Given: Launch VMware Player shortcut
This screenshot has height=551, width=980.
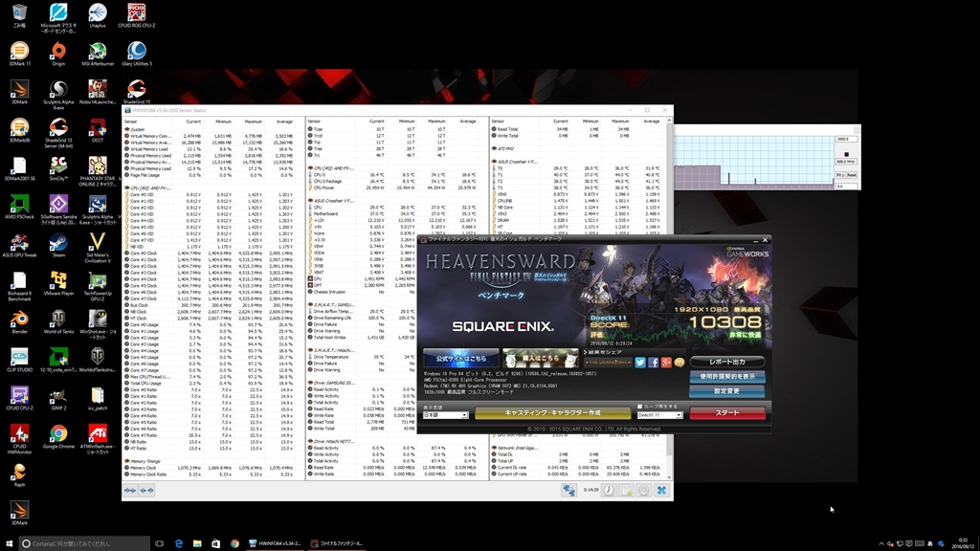Looking at the screenshot, I should [58, 283].
